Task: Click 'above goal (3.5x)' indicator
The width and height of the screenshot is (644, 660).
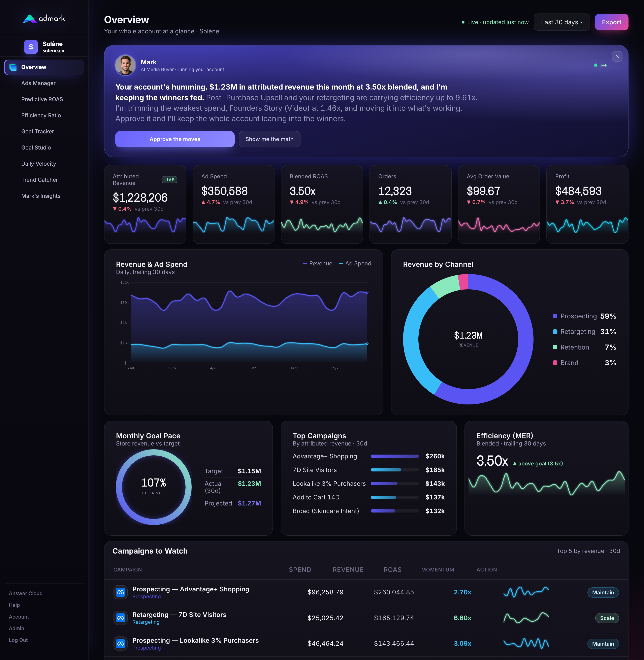Action: point(538,464)
